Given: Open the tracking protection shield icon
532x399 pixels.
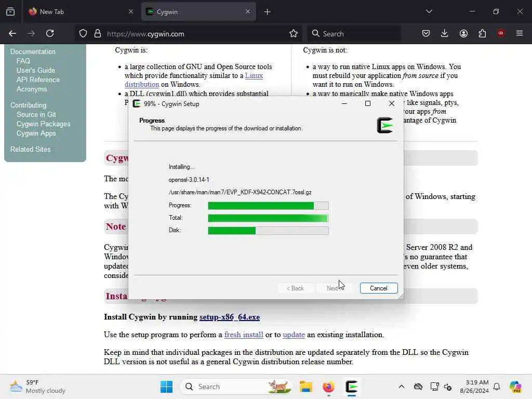Looking at the screenshot, I should coord(83,34).
